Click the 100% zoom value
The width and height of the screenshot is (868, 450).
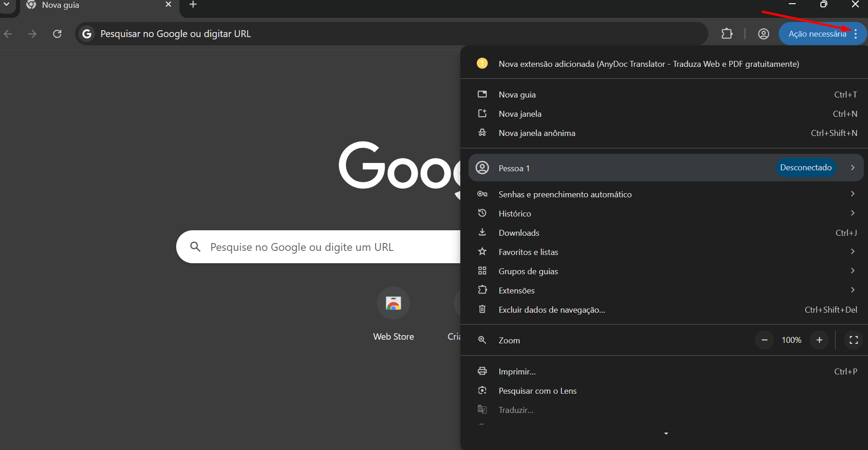791,340
